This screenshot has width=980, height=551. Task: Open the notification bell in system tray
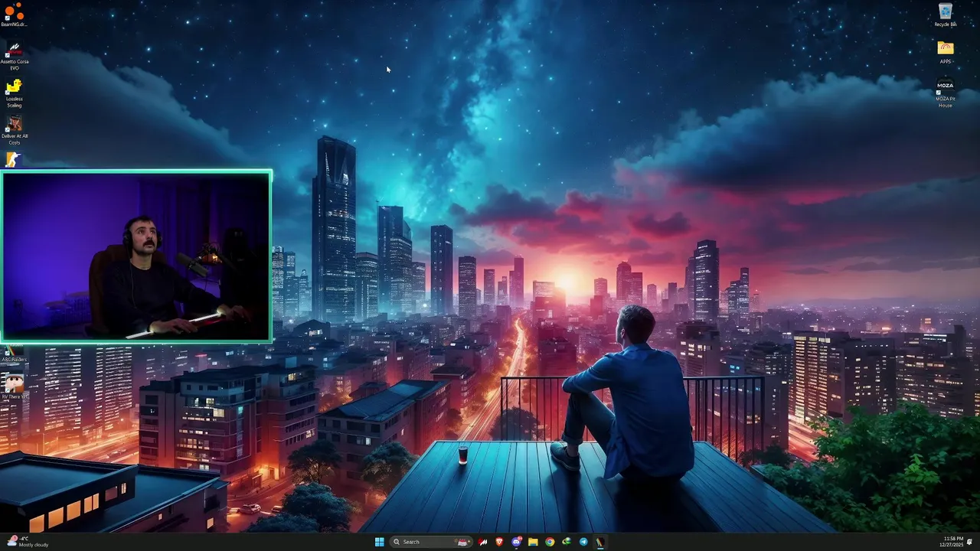click(x=969, y=542)
